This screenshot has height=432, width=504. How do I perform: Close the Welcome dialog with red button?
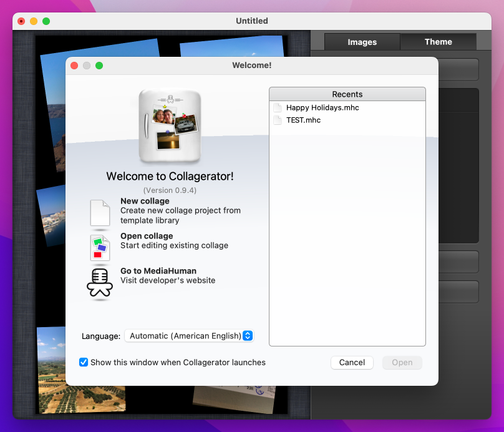coord(74,66)
